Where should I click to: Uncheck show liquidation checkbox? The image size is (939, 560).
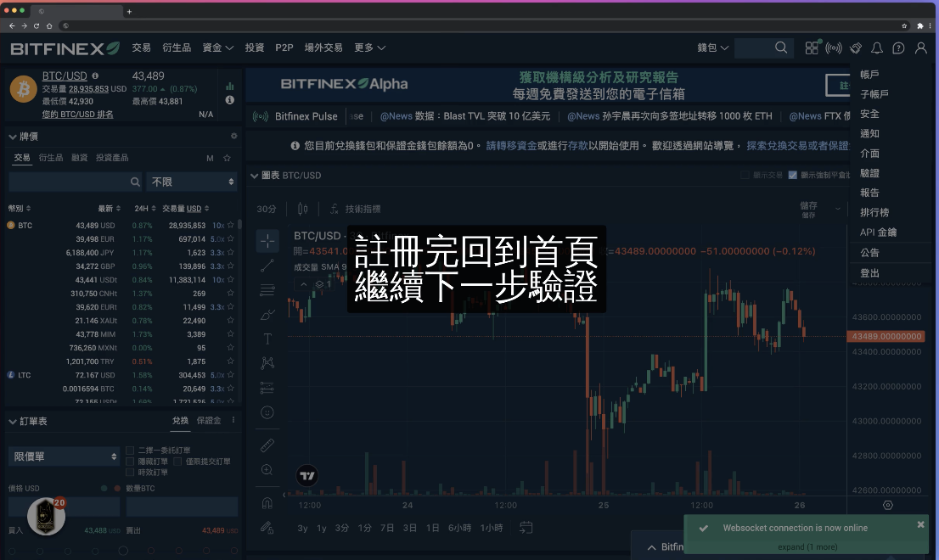[x=793, y=175]
